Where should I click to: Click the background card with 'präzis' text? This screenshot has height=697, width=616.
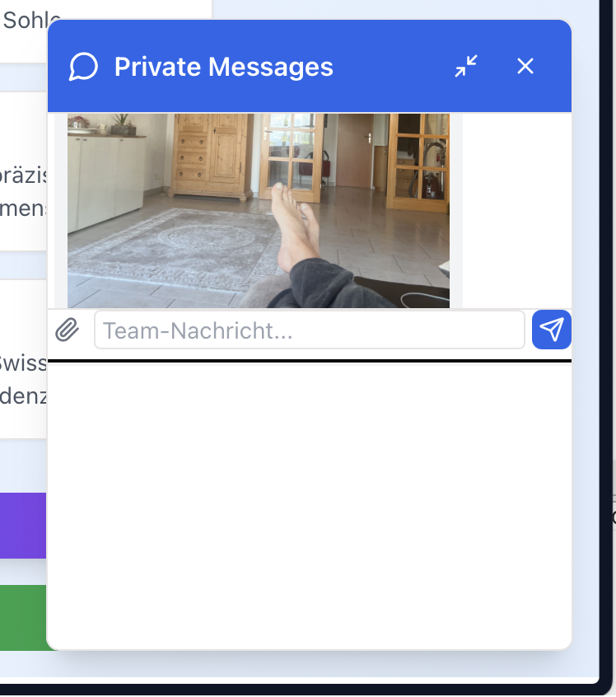pos(23,189)
